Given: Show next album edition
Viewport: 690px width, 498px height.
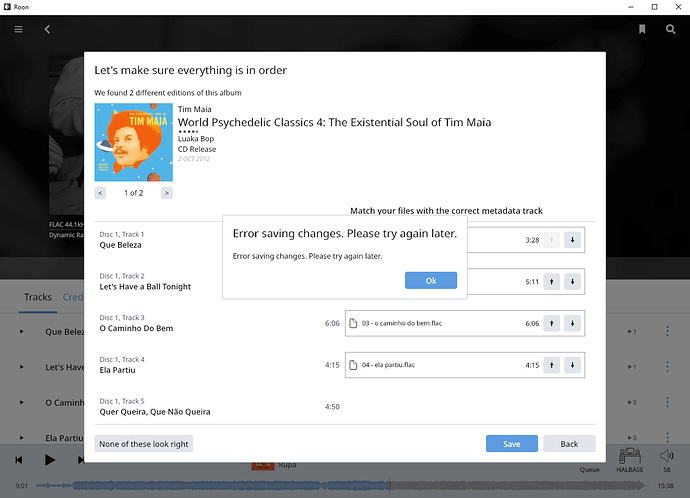Looking at the screenshot, I should (167, 193).
